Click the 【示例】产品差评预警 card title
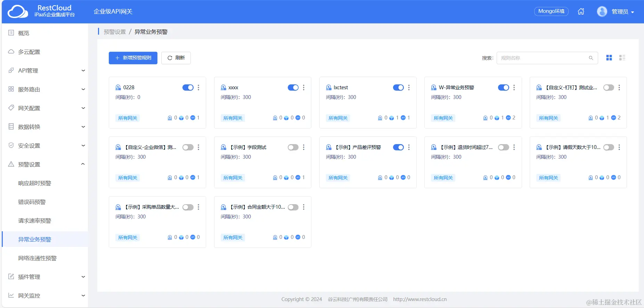This screenshot has height=308, width=644. (357, 147)
